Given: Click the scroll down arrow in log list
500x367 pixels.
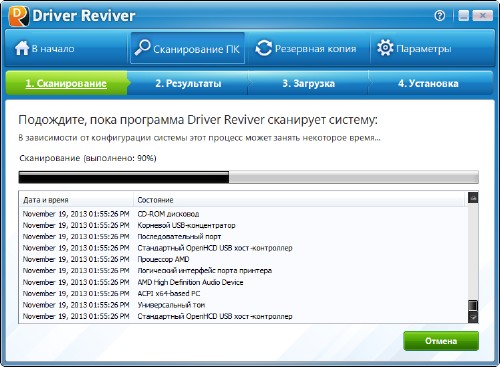Looking at the screenshot, I should click(473, 317).
